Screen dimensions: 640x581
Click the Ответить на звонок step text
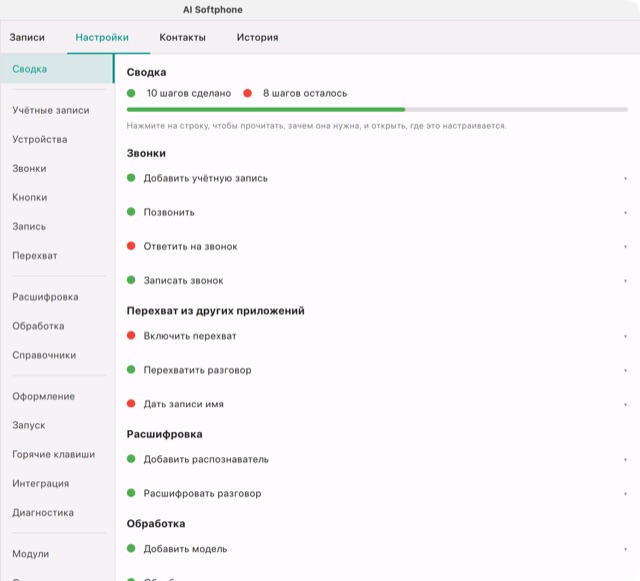coord(190,247)
